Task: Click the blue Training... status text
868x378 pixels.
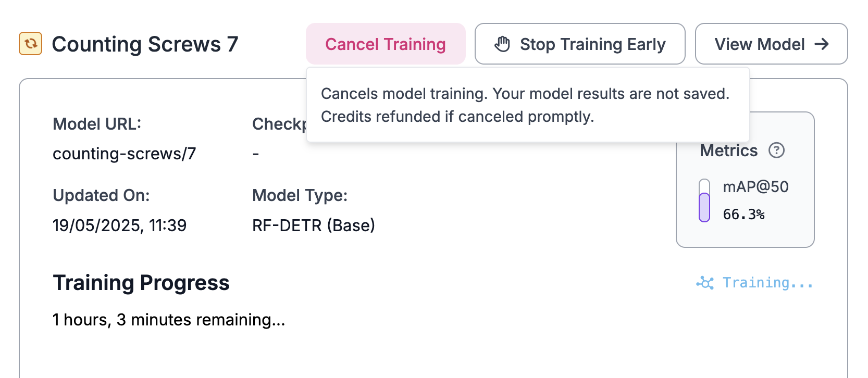Action: [767, 283]
